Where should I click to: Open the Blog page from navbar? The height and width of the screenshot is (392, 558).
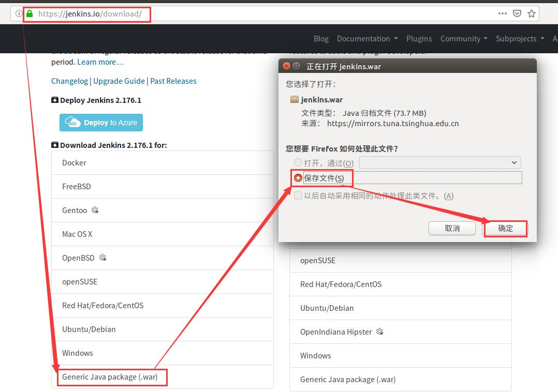[321, 38]
